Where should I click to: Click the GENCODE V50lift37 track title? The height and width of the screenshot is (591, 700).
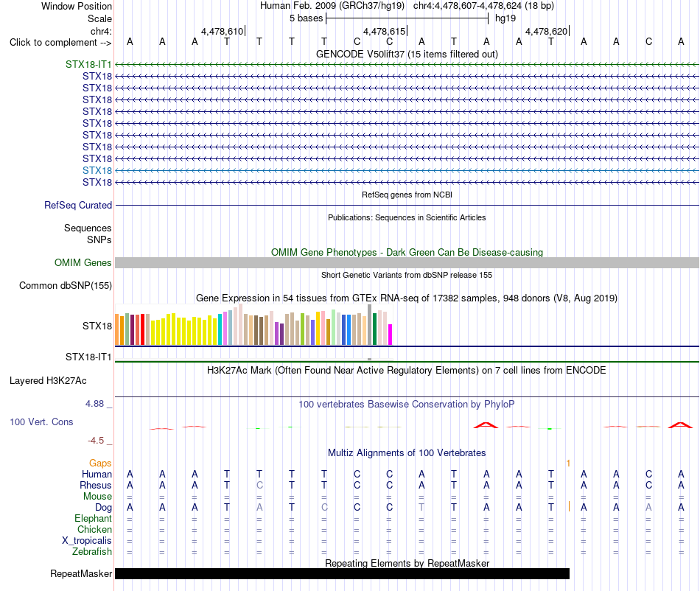tap(407, 55)
